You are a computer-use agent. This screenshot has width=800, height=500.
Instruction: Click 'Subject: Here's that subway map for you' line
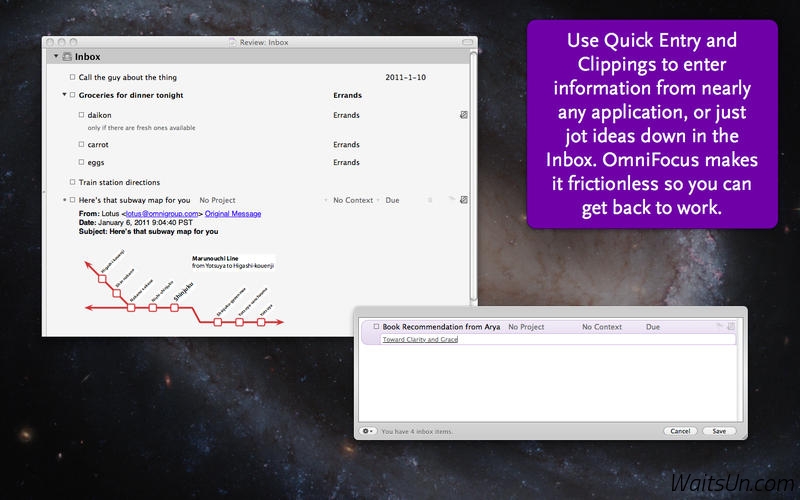148,231
